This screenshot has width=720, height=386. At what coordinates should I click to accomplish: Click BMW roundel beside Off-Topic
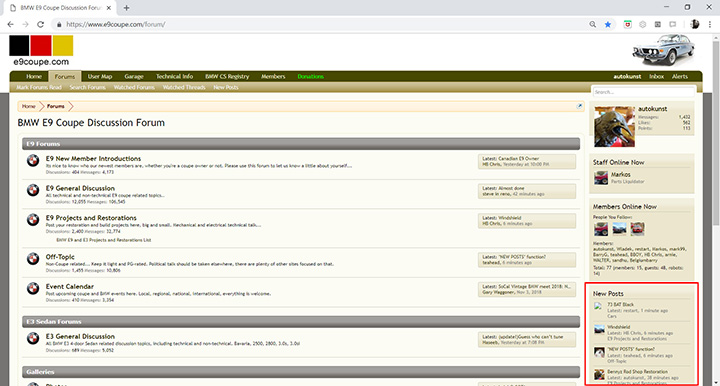pos(33,259)
